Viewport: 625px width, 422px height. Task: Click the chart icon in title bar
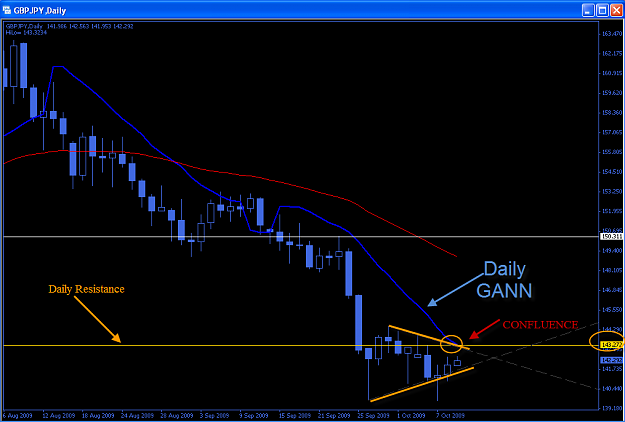point(8,10)
